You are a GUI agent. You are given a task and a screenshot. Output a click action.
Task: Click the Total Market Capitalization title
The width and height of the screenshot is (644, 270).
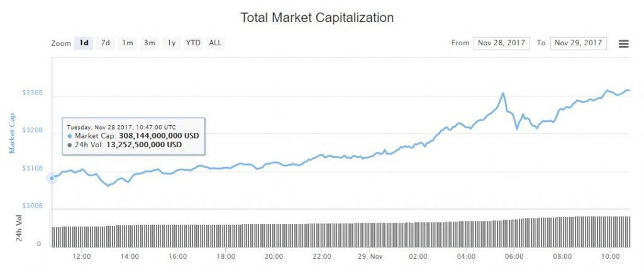pyautogui.click(x=317, y=18)
